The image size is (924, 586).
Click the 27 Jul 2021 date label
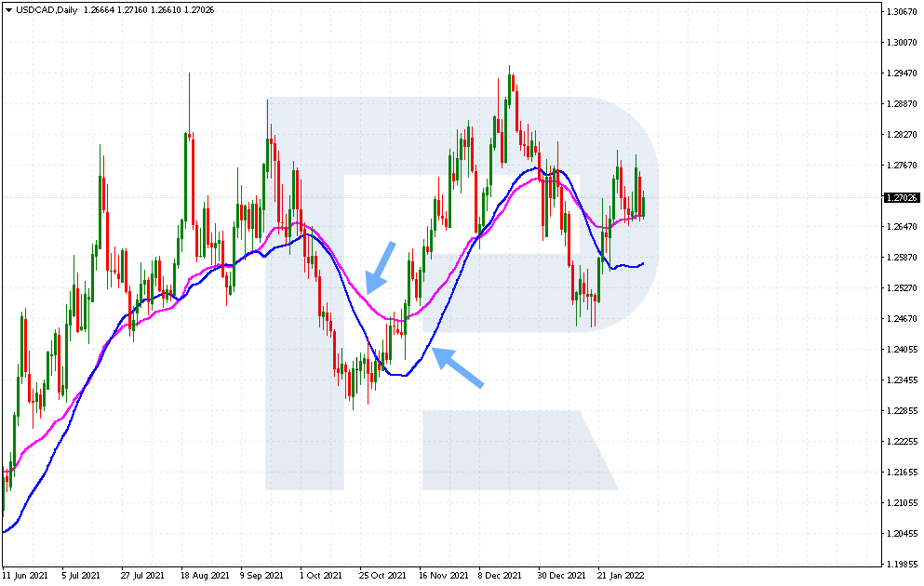(x=142, y=576)
